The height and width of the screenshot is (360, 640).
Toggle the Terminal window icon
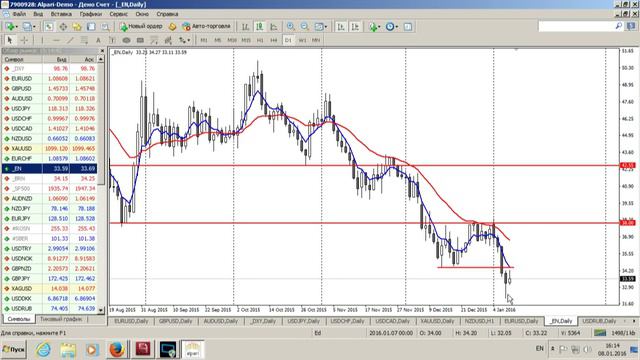(91, 27)
